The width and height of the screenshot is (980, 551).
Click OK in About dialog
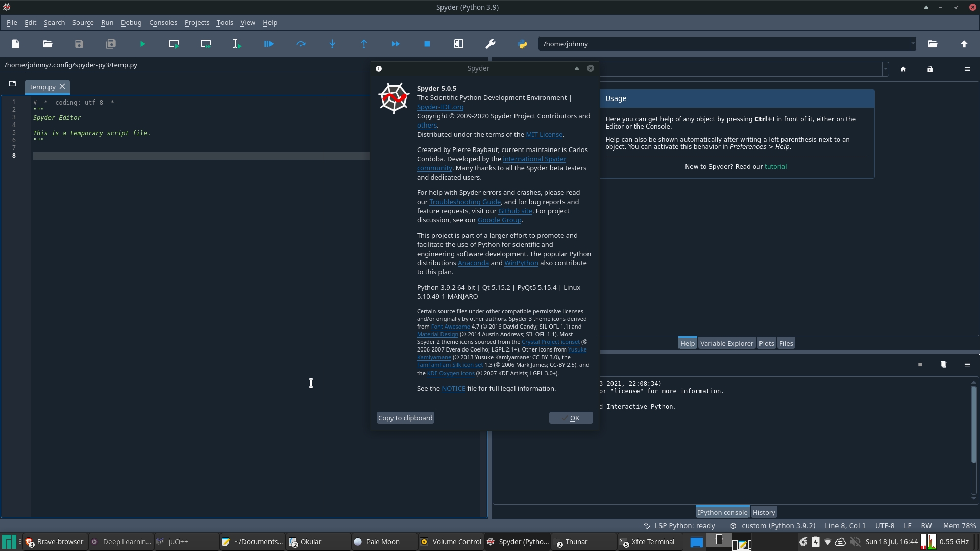(x=571, y=418)
